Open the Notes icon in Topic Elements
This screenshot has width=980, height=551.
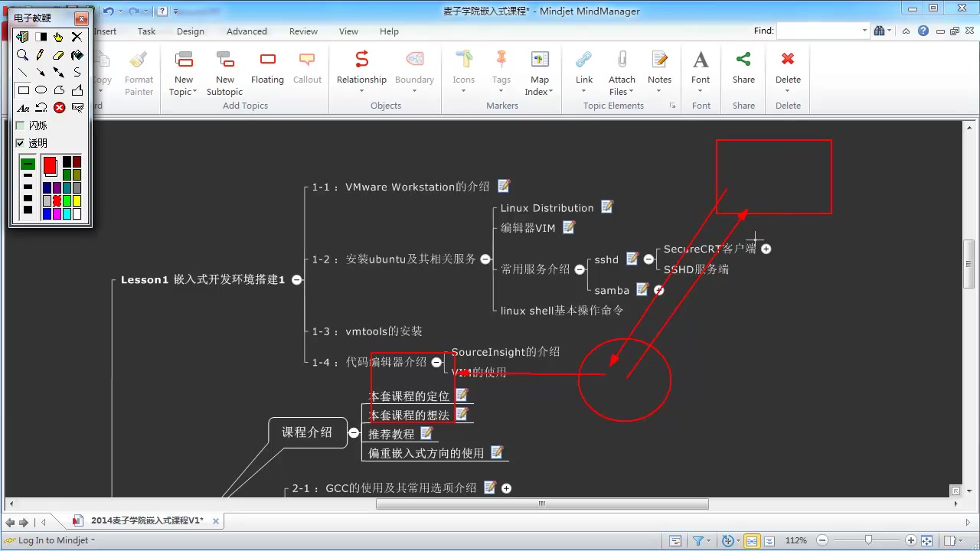pos(659,60)
